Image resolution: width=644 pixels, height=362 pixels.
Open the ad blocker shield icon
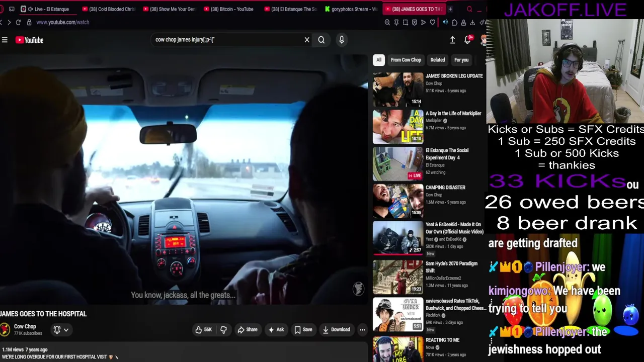(x=415, y=22)
